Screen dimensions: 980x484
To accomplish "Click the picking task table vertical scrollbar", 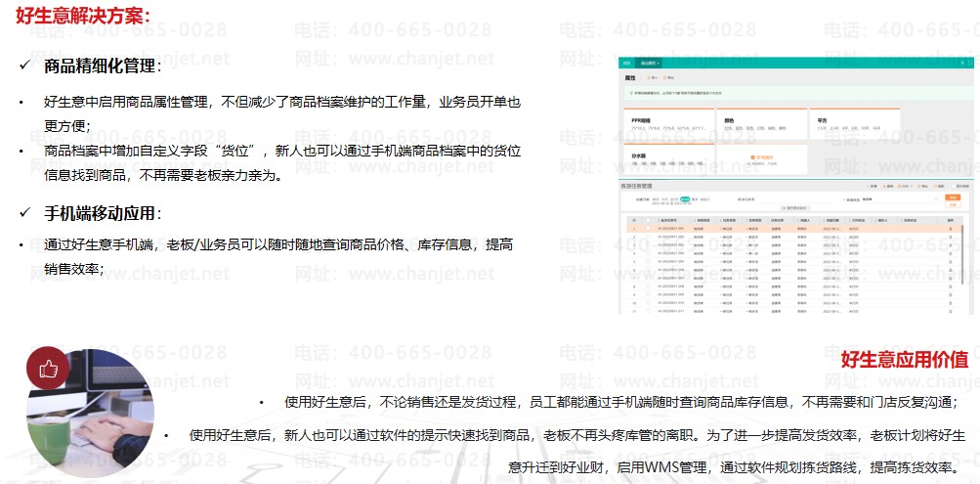I will 962,254.
